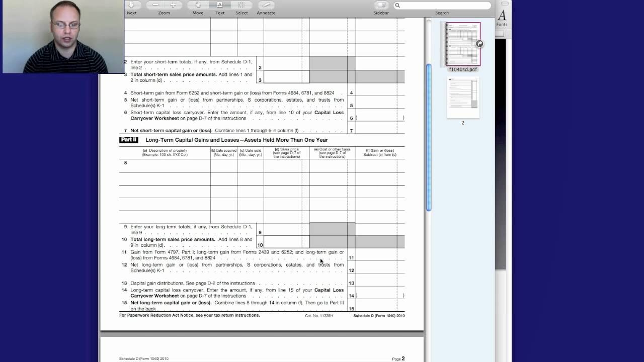The width and height of the screenshot is (644, 362).
Task: Click the magnifier icon in search field
Action: click(x=397, y=6)
